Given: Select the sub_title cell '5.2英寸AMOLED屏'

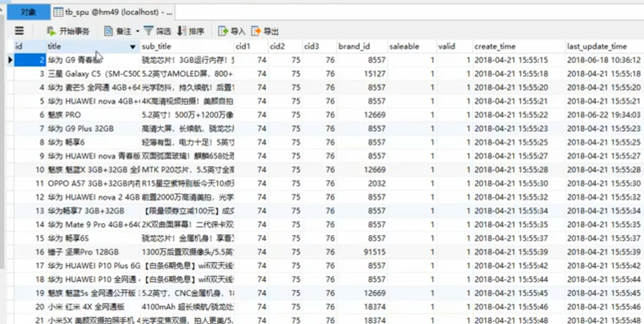Looking at the screenshot, I should (187, 74).
